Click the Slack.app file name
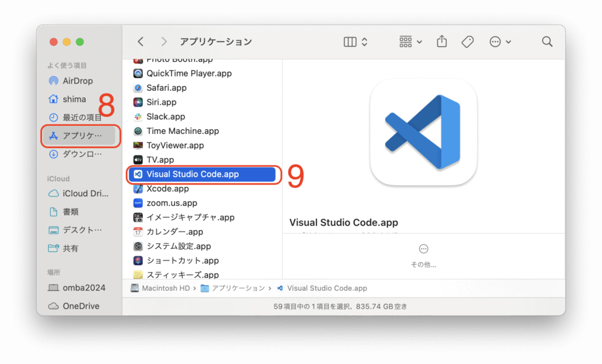 click(x=166, y=116)
